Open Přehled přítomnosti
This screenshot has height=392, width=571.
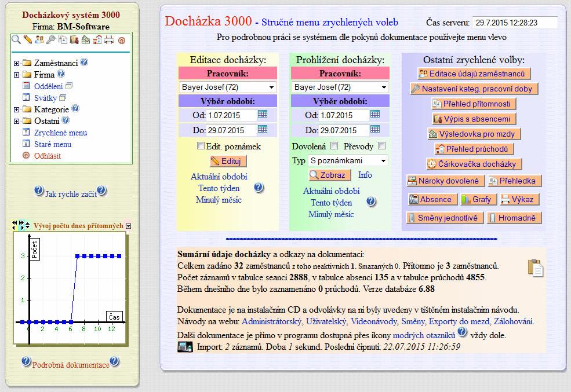[474, 104]
